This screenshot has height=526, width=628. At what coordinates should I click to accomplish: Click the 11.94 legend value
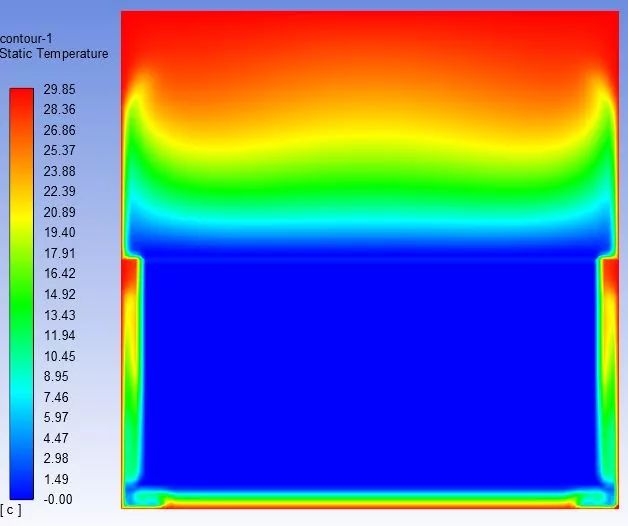(x=59, y=335)
